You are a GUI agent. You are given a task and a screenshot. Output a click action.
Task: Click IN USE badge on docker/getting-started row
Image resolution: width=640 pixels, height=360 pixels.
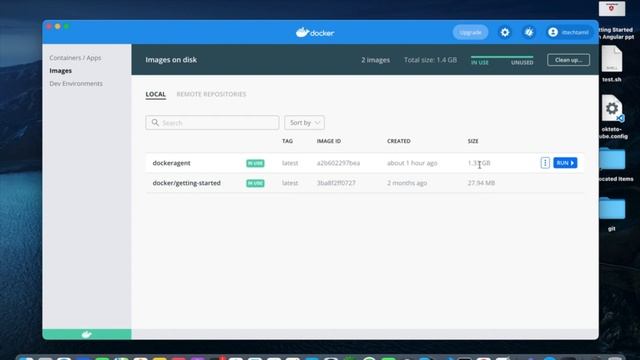click(x=255, y=183)
